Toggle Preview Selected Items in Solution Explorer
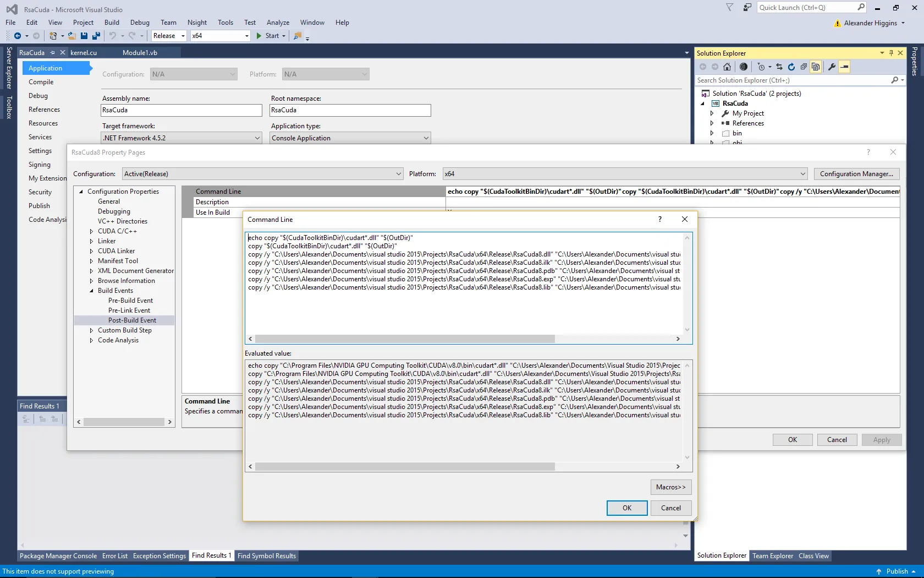The width and height of the screenshot is (924, 578). pos(845,67)
